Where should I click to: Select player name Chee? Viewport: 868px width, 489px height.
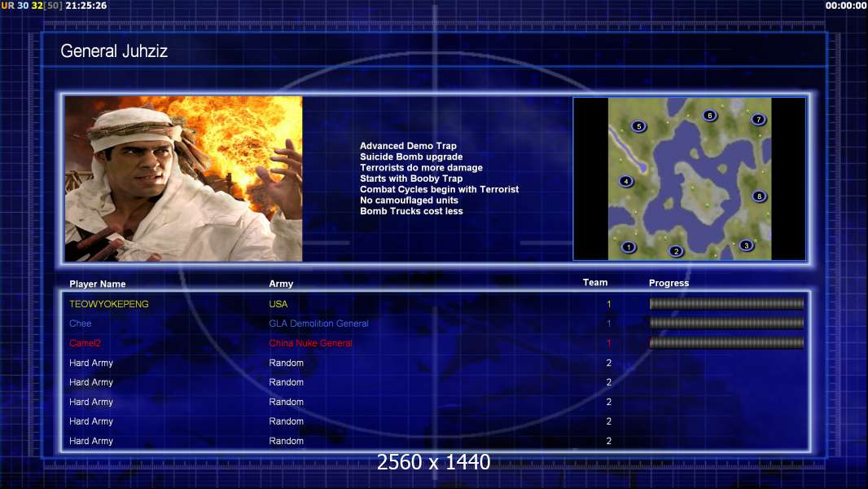(81, 324)
